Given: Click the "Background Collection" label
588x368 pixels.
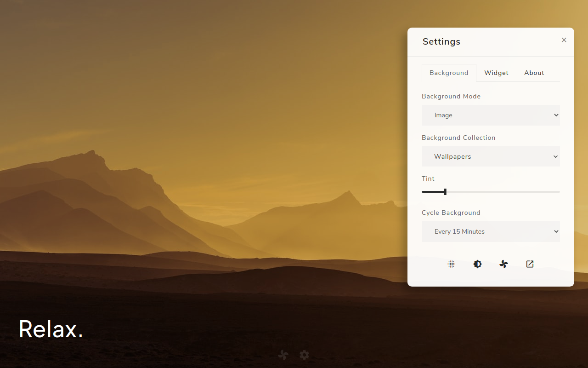Looking at the screenshot, I should [x=458, y=138].
